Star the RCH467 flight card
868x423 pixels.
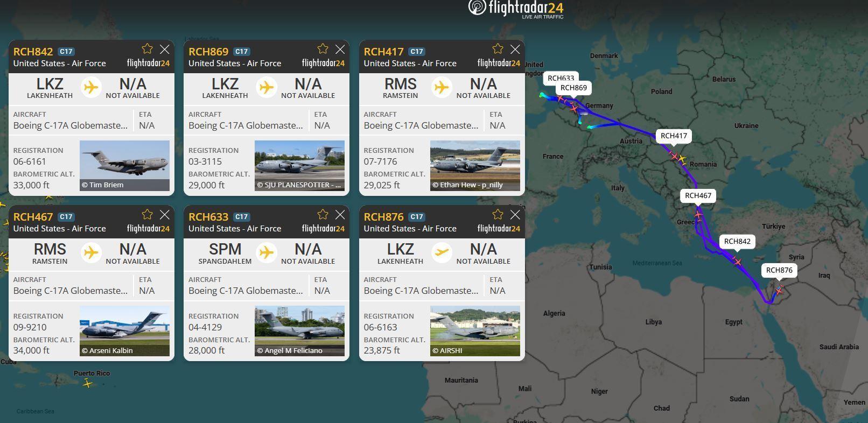147,214
